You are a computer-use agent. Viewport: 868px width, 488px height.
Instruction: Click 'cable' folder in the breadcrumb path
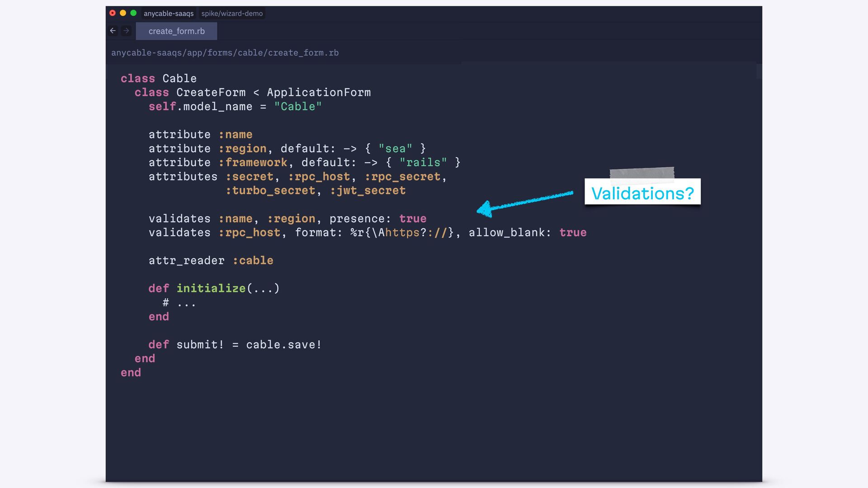click(250, 53)
